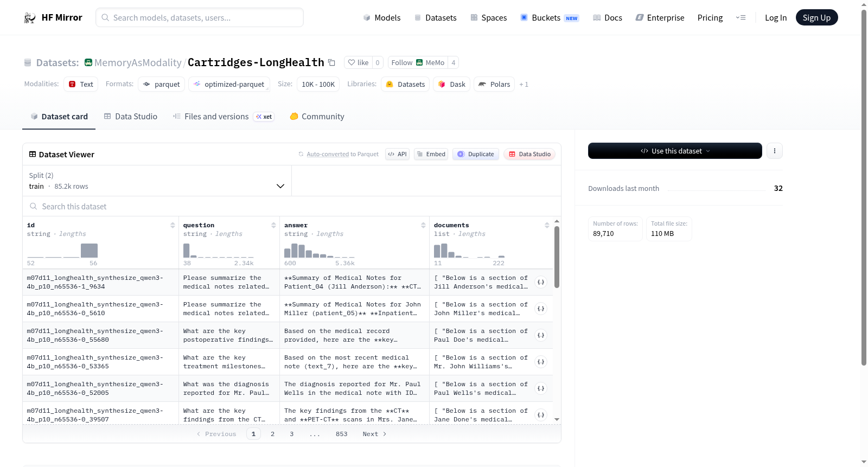Open the Dataset card tab
The width and height of the screenshot is (868, 467).
pyautogui.click(x=59, y=117)
